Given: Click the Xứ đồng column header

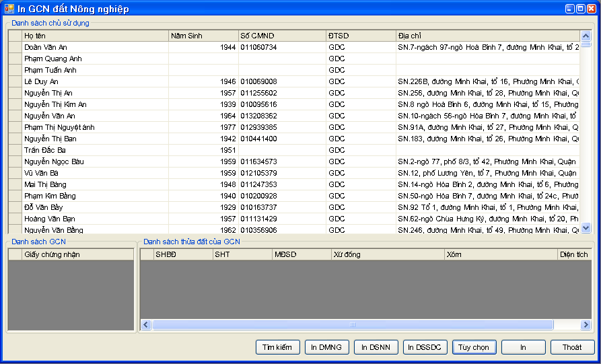Looking at the screenshot, I should (387, 254).
